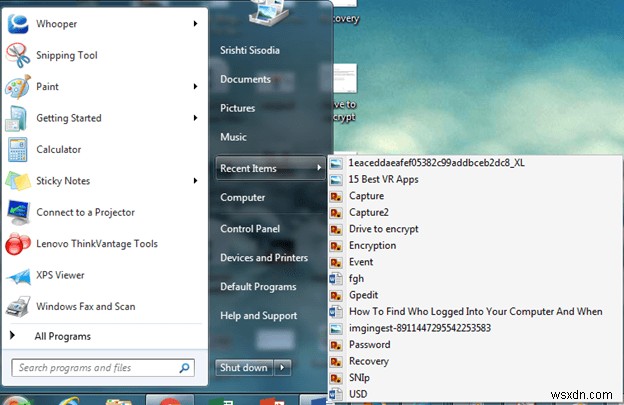Click icon next to 1eaceddaeafef image
The width and height of the screenshot is (624, 405).
(x=336, y=163)
